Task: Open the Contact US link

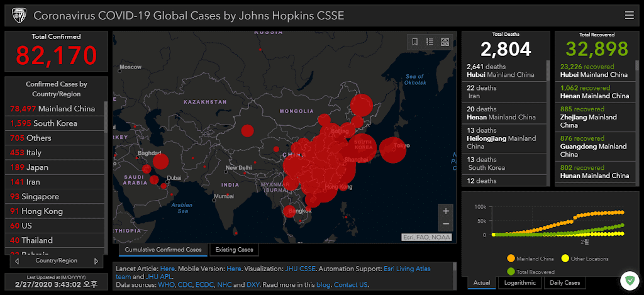Action: 352,284
